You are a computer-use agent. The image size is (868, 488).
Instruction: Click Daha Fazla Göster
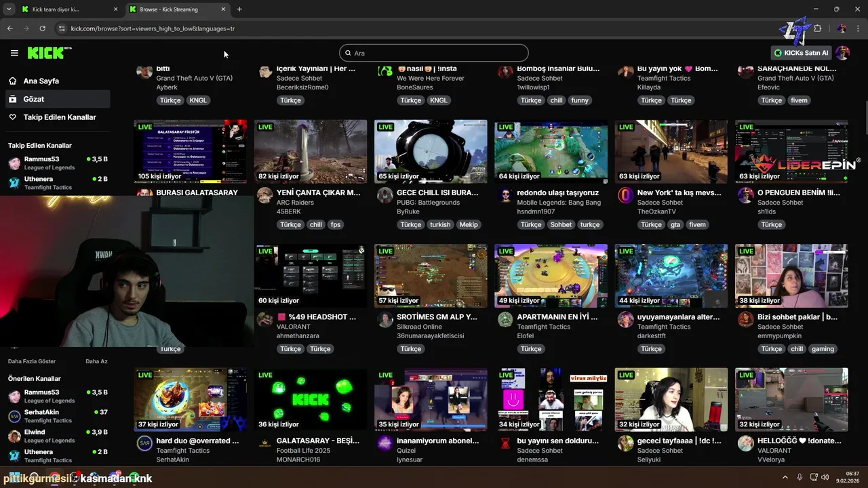point(32,361)
